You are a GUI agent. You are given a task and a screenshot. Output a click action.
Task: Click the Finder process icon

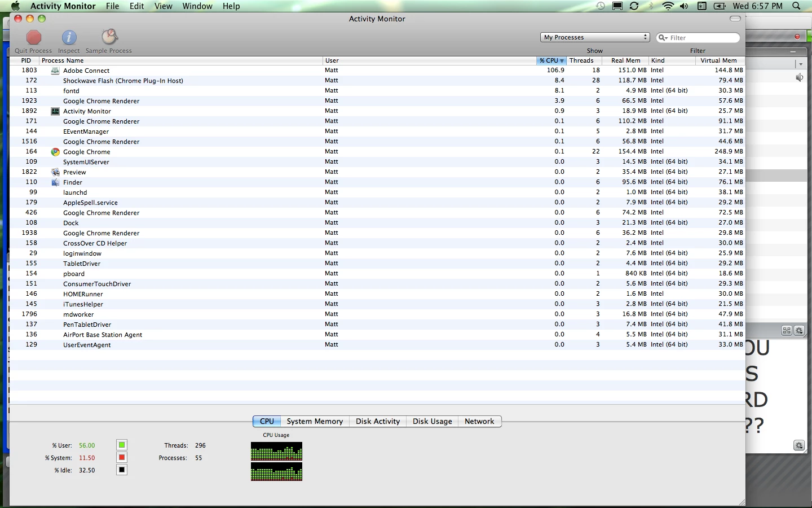coord(55,182)
